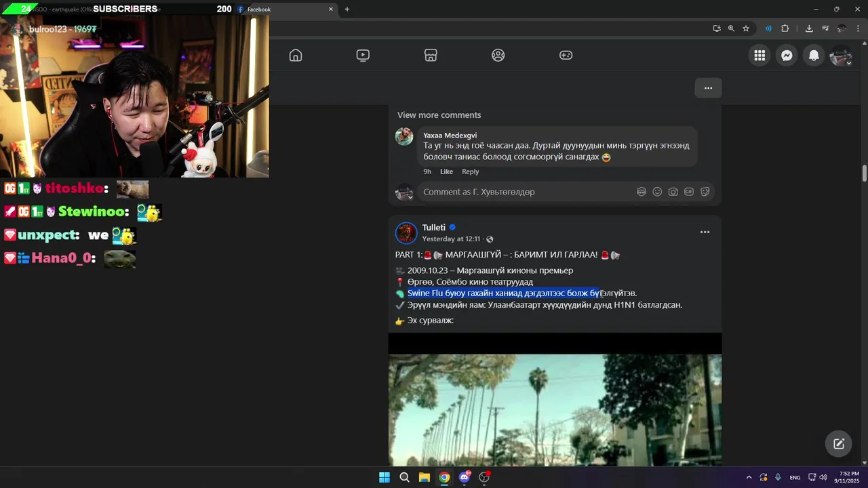
Task: Open Windows taskbar Search
Action: click(404, 477)
